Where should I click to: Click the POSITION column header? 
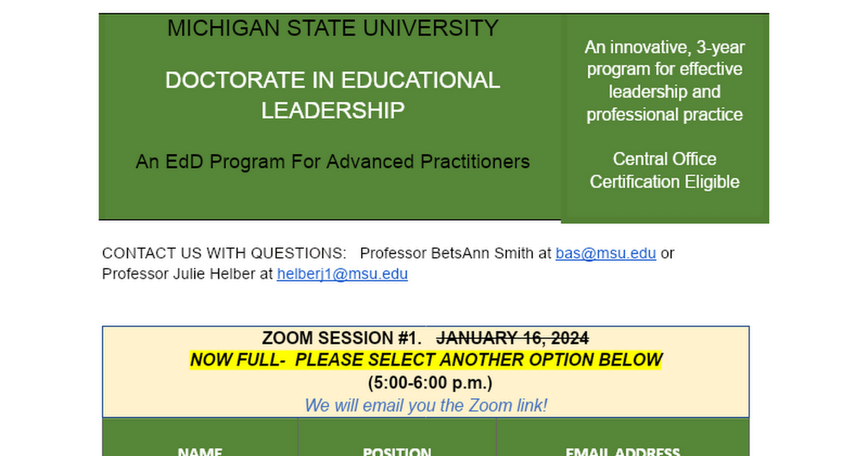[396, 451]
